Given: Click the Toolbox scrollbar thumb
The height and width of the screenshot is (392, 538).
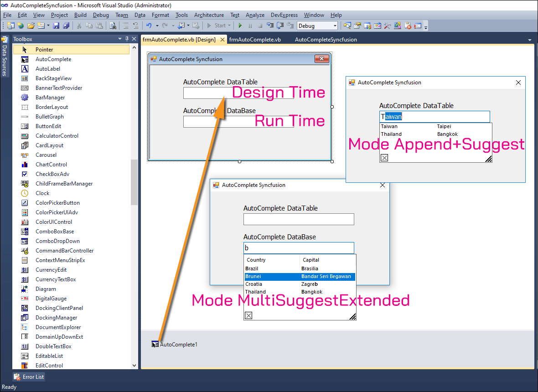Looking at the screenshot, I should pyautogui.click(x=134, y=182).
